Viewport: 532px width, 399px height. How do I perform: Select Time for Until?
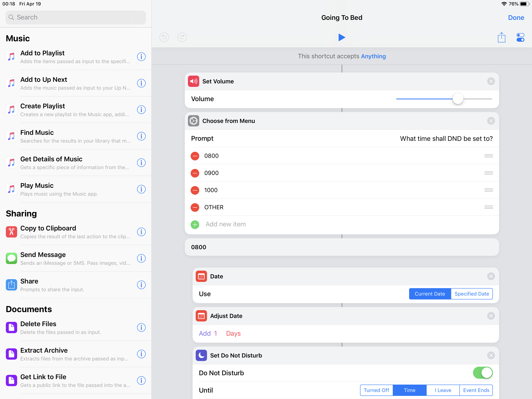click(410, 390)
